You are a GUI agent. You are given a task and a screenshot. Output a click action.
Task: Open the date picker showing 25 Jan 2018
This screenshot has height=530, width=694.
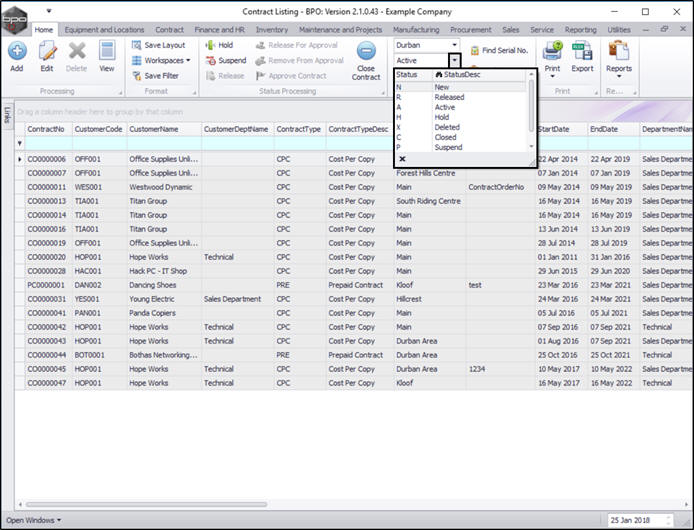point(640,520)
